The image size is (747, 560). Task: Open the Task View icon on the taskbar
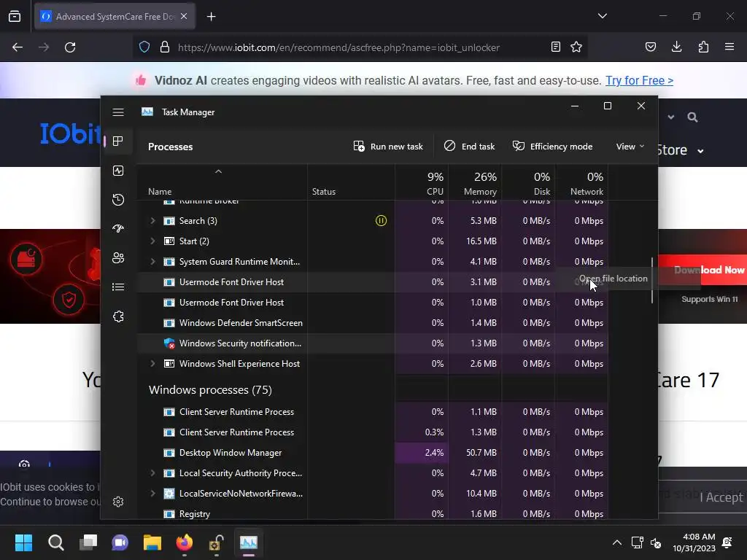point(88,542)
